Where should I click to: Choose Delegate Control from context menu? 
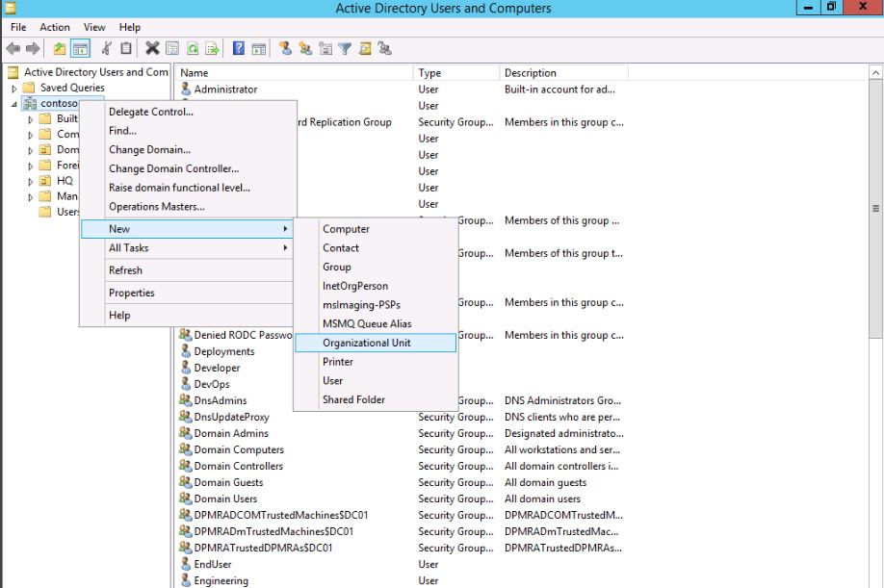coord(150,112)
